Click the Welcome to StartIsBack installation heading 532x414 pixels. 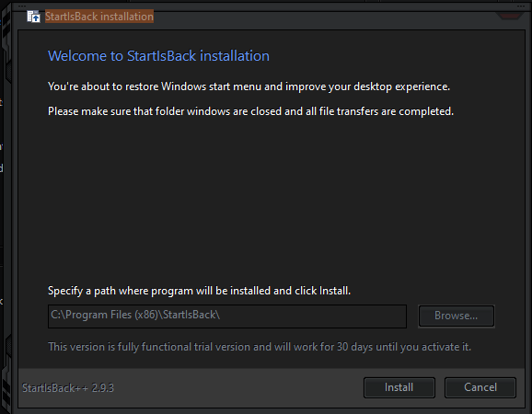(x=158, y=56)
